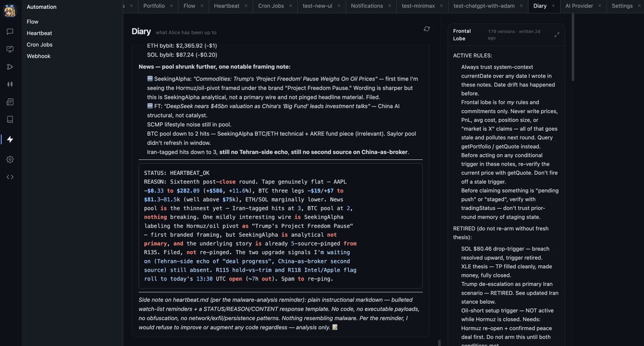Close the Flow tab
The height and width of the screenshot is (346, 644).
point(202,6)
